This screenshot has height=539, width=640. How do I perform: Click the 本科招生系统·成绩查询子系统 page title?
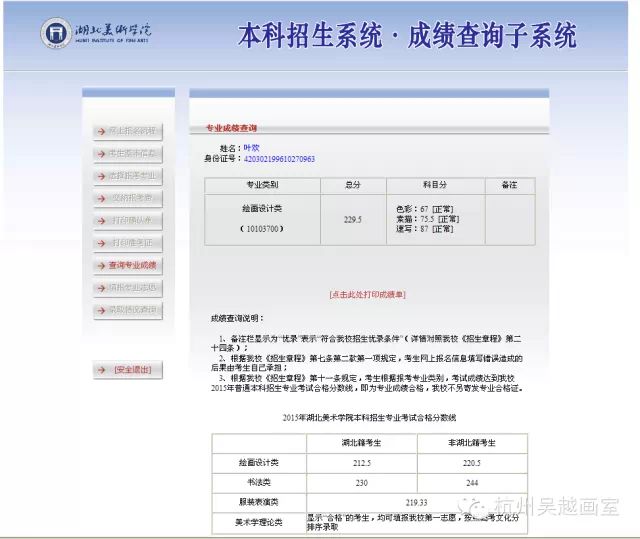point(407,35)
